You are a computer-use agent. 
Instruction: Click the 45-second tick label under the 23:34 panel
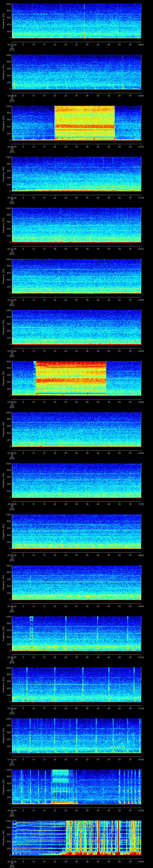109,402
